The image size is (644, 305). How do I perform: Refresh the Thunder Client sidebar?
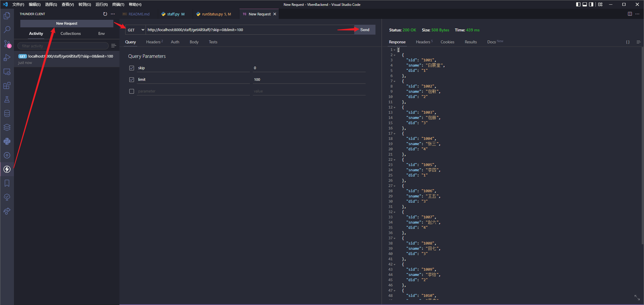tap(105, 14)
